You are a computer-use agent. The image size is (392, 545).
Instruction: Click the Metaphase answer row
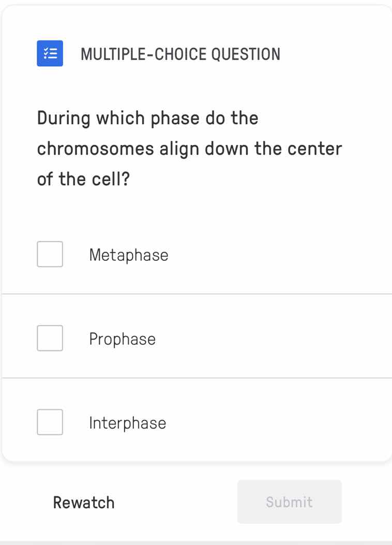pos(196,254)
